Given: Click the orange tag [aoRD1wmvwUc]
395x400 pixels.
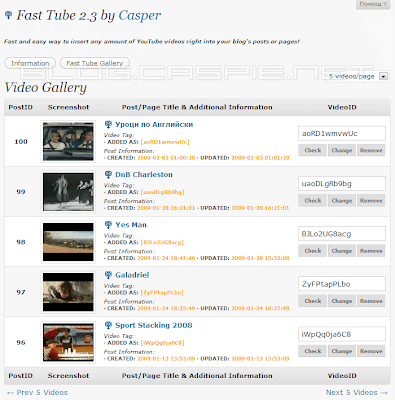Looking at the screenshot, I should (x=165, y=142).
